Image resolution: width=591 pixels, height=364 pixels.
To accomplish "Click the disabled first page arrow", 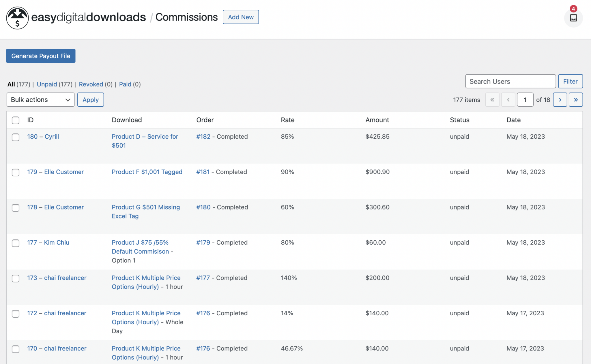I will (492, 100).
